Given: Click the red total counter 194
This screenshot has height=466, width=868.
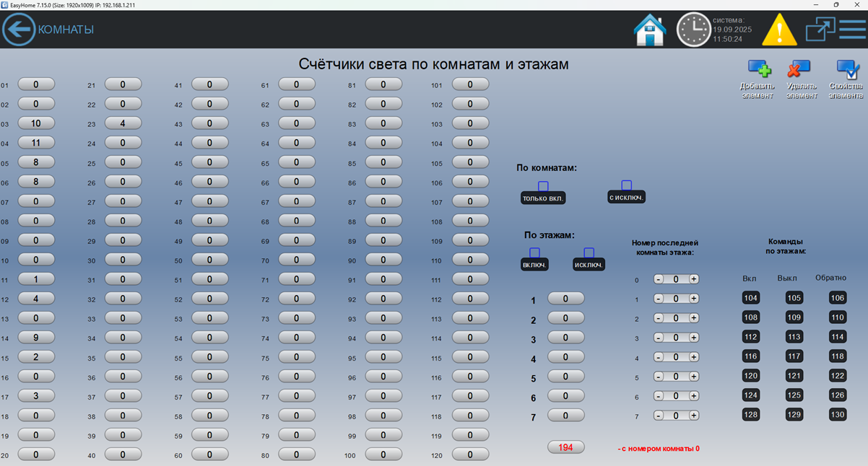Looking at the screenshot, I should point(566,447).
